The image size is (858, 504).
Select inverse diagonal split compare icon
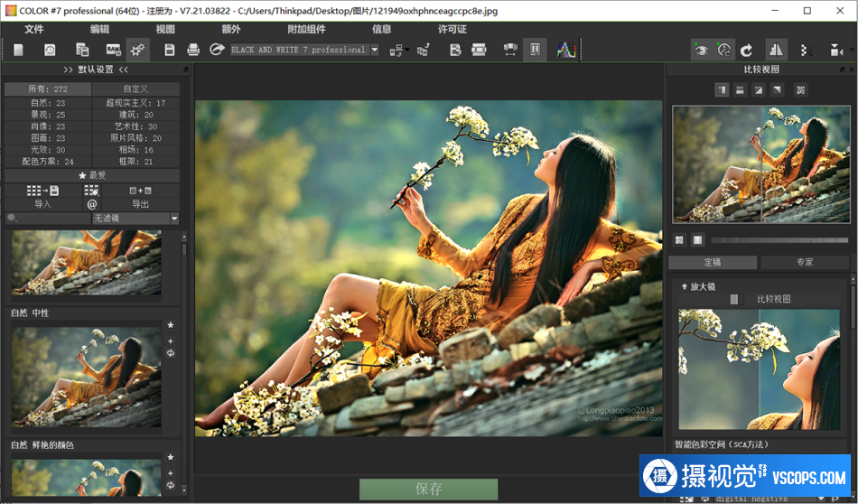click(777, 89)
